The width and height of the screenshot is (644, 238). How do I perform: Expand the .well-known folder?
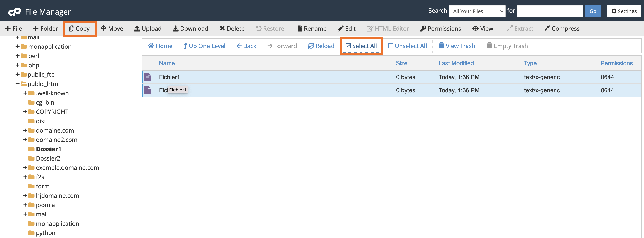pos(25,93)
